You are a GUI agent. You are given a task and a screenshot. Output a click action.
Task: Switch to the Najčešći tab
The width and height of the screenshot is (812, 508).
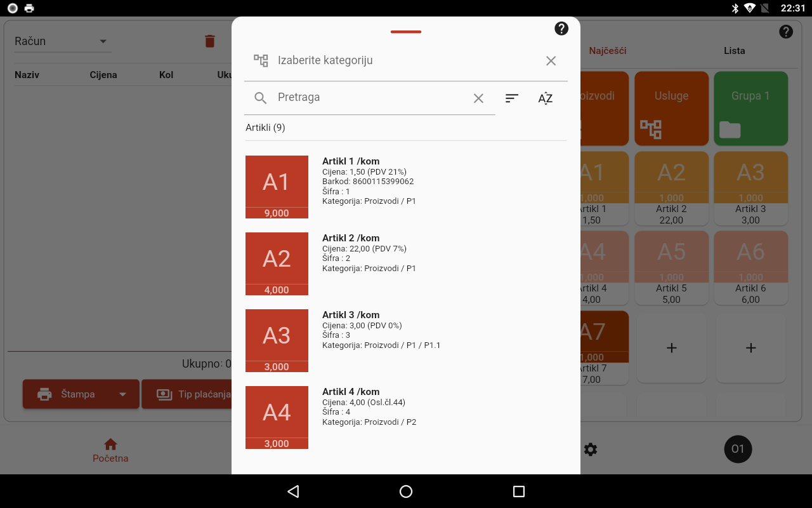coord(607,51)
